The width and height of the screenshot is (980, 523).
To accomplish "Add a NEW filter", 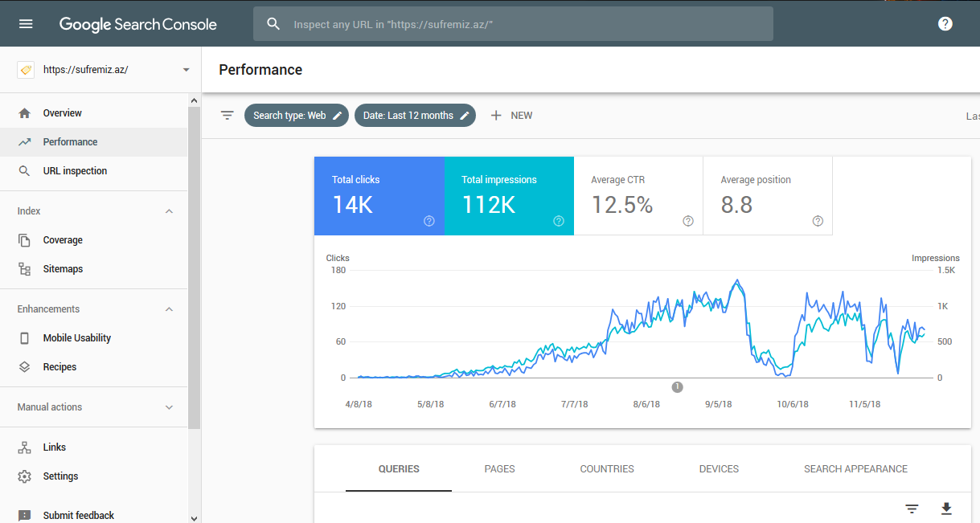I will click(511, 116).
